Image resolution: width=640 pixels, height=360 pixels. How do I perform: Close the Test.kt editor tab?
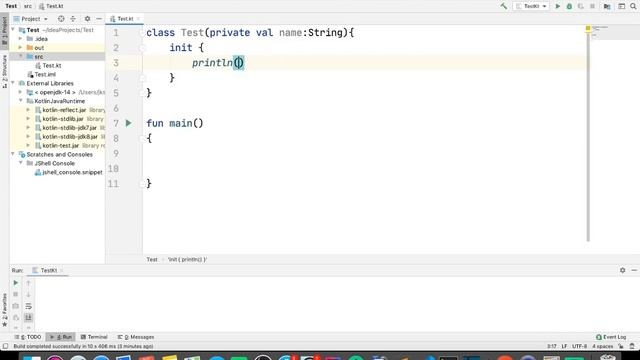(x=138, y=19)
